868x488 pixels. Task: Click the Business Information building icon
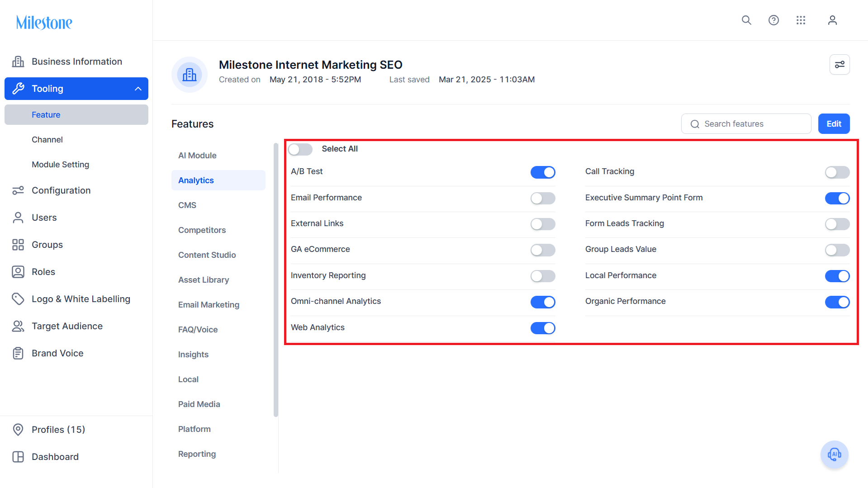18,62
